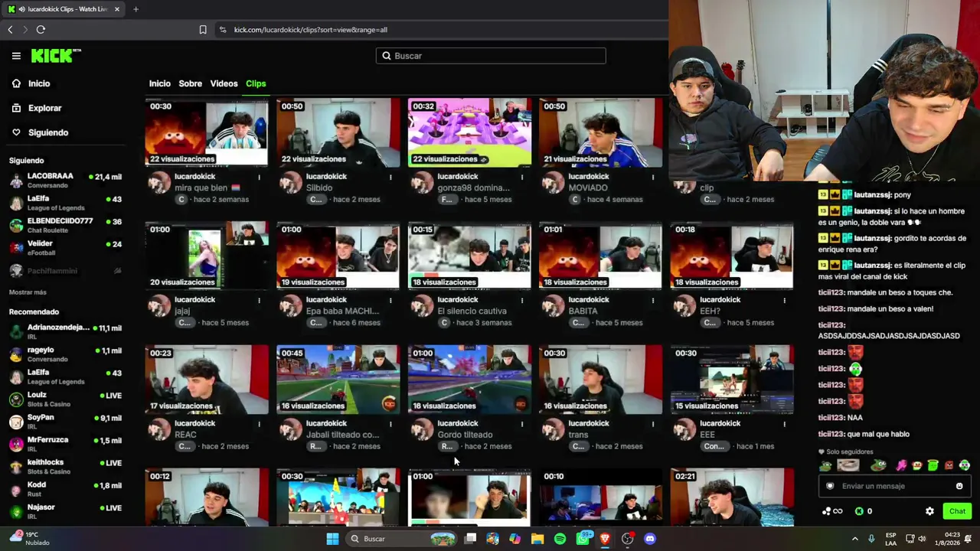Open recommended channel MrFerruzca
Screen dimensions: 980x551
[66, 444]
